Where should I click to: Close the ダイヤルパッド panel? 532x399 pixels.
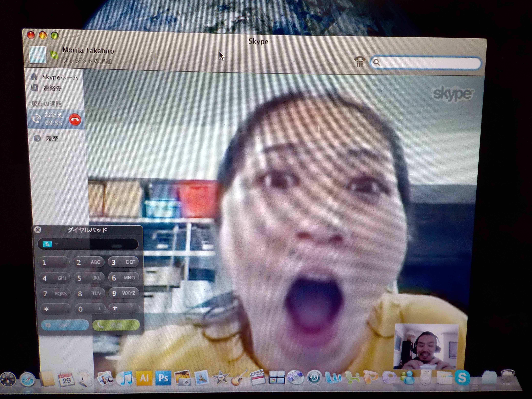coord(38,230)
